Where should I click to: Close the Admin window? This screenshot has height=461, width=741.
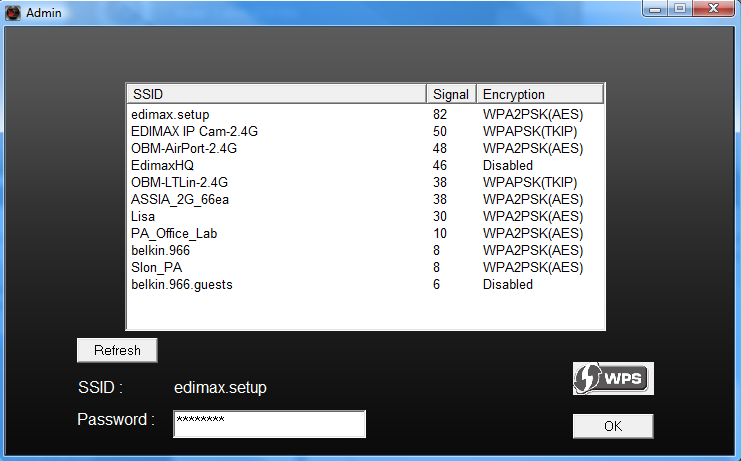714,9
